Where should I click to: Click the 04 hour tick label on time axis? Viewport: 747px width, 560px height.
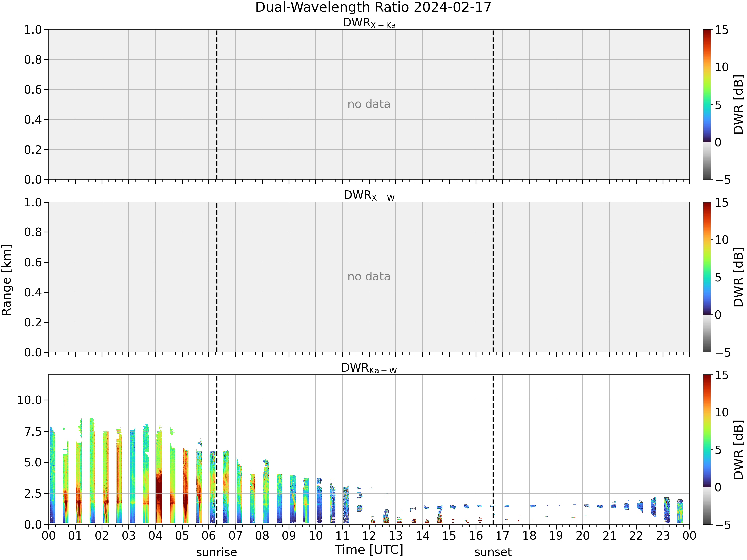[x=155, y=536]
